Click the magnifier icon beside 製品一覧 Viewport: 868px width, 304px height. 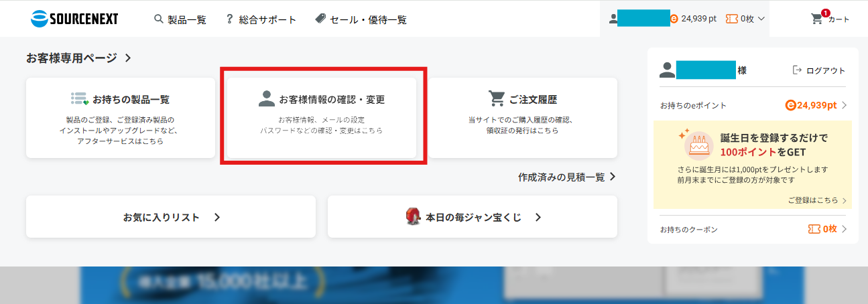tap(159, 19)
